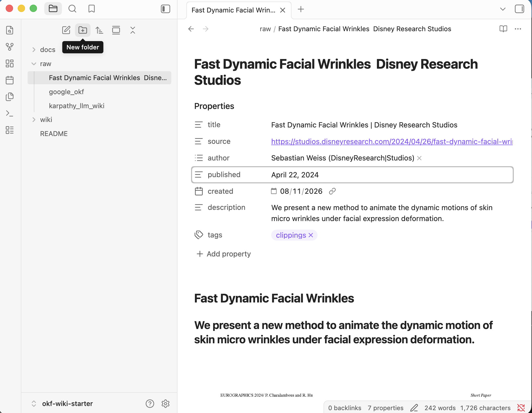Click 7 properties in status bar
Screen dimensions: 532x413
[x=385, y=408]
